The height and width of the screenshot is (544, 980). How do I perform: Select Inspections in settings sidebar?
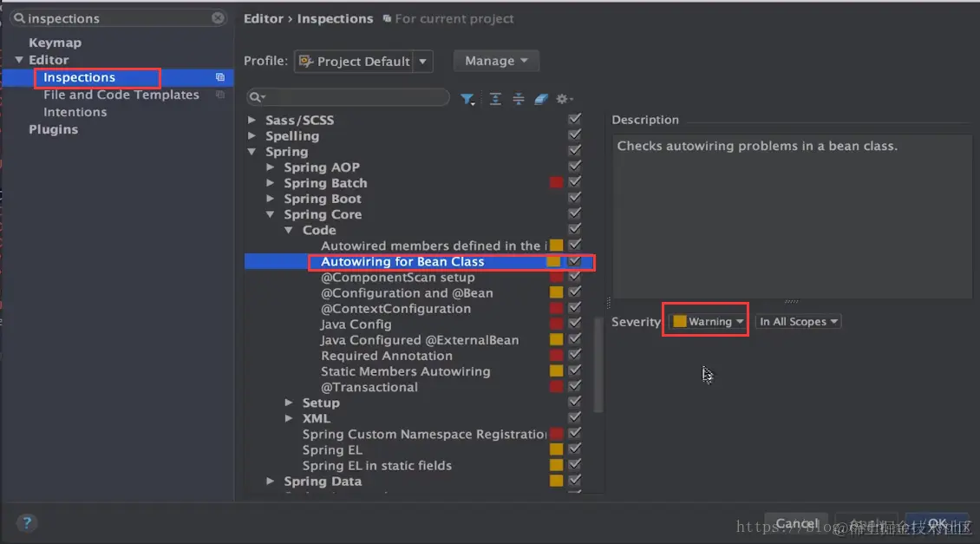coord(80,77)
